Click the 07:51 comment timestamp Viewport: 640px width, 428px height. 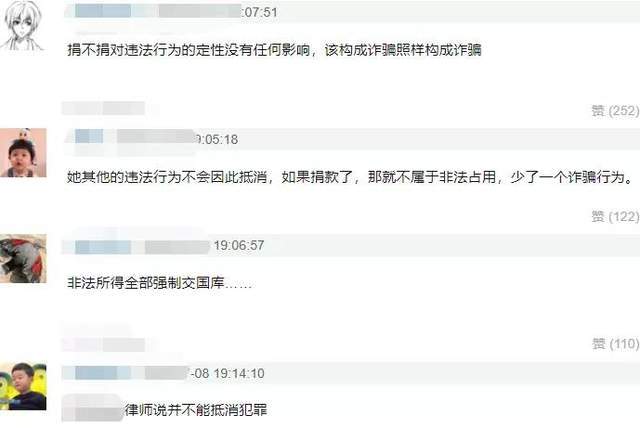click(x=261, y=12)
